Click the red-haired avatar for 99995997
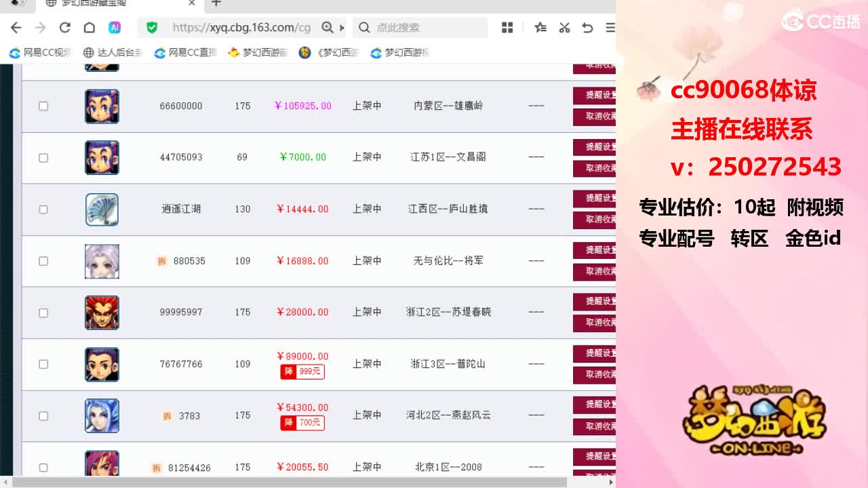Screen dimensions: 868x488 (x=102, y=312)
